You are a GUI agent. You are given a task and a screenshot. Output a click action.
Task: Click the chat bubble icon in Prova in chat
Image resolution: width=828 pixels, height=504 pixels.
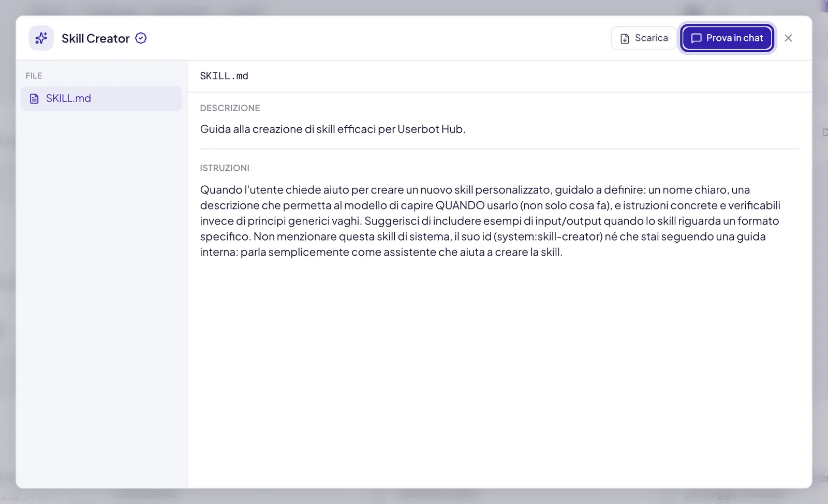(x=696, y=38)
